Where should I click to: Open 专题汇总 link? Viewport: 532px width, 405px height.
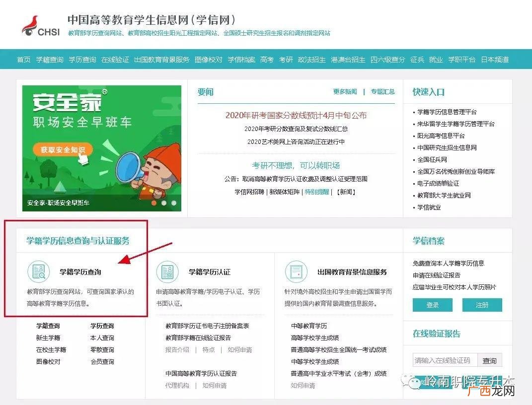(x=382, y=91)
